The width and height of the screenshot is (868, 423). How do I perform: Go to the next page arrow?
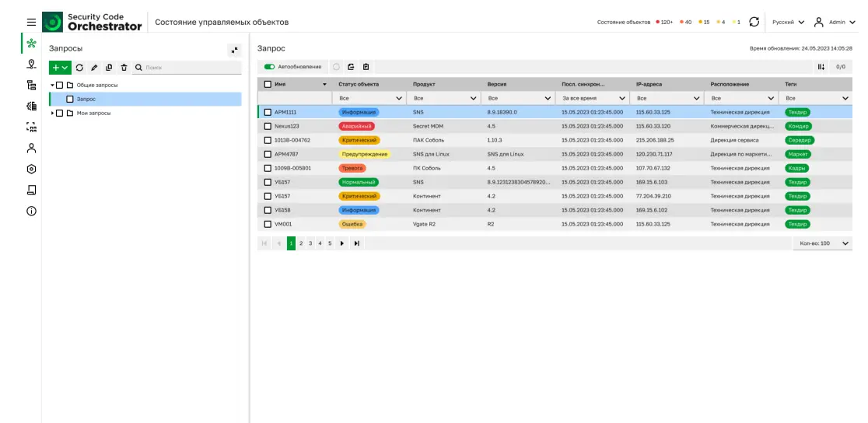(342, 243)
